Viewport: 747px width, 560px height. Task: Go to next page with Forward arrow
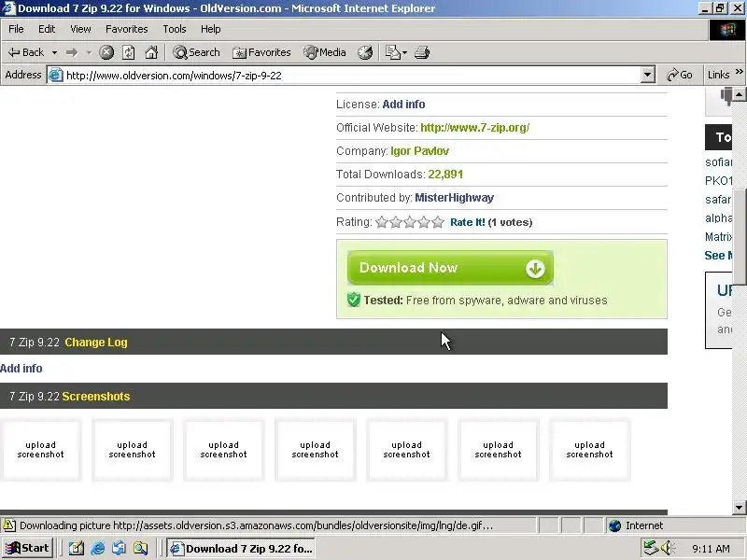point(72,52)
